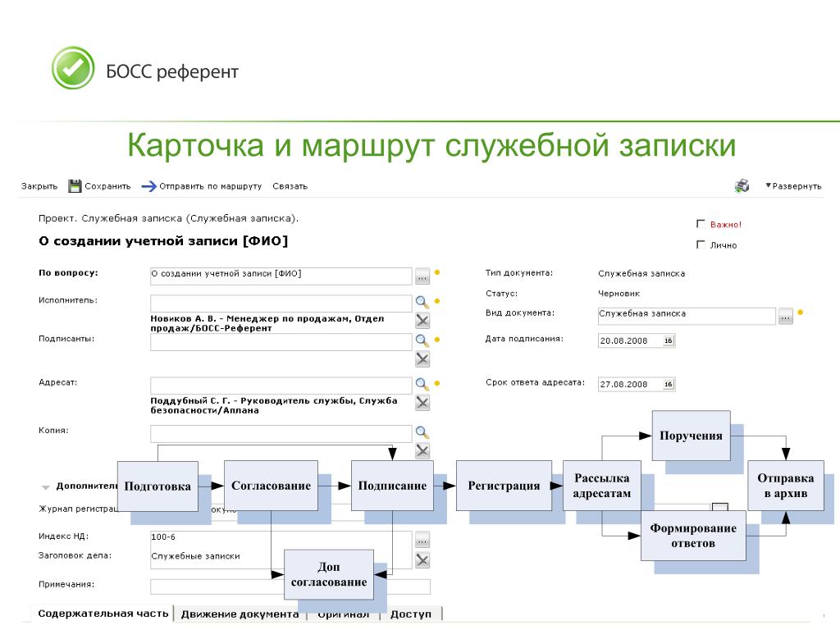This screenshot has height=630, width=840.
Task: Click date value 27.08.2008
Action: [x=623, y=384]
